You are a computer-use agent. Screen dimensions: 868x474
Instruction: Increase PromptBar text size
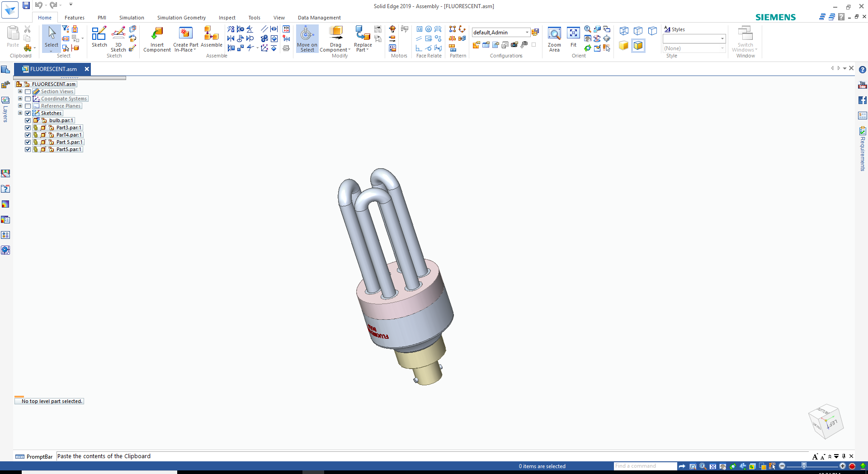815,457
